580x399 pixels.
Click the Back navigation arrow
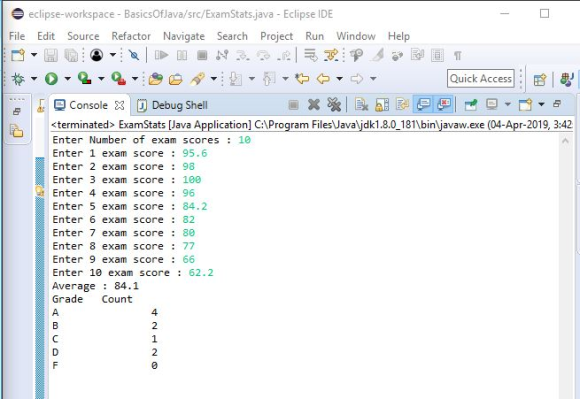click(x=323, y=79)
